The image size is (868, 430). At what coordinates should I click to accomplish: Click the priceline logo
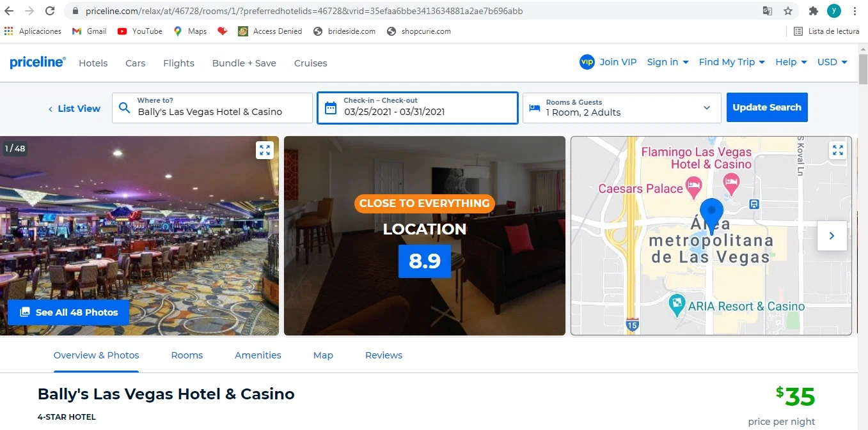pos(37,62)
